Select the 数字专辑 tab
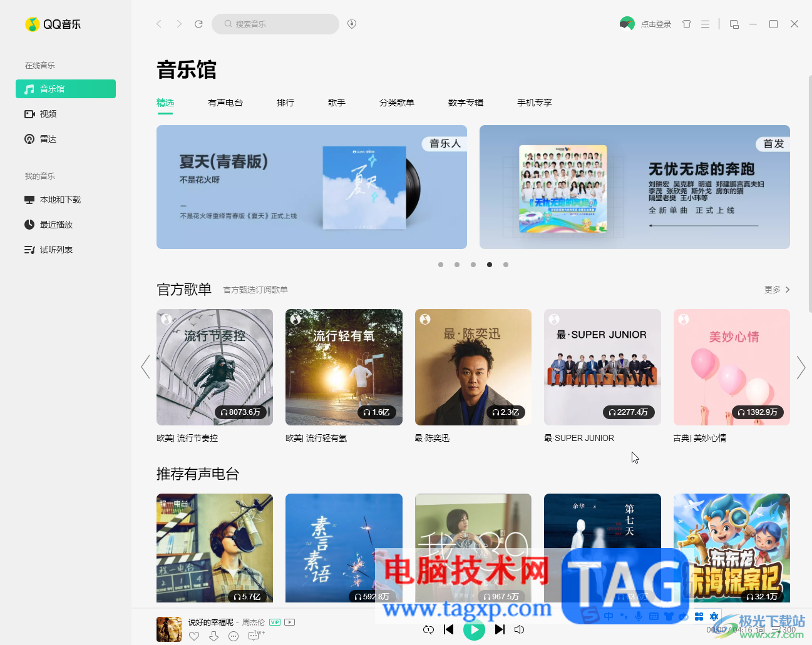The height and width of the screenshot is (645, 812). pyautogui.click(x=466, y=103)
